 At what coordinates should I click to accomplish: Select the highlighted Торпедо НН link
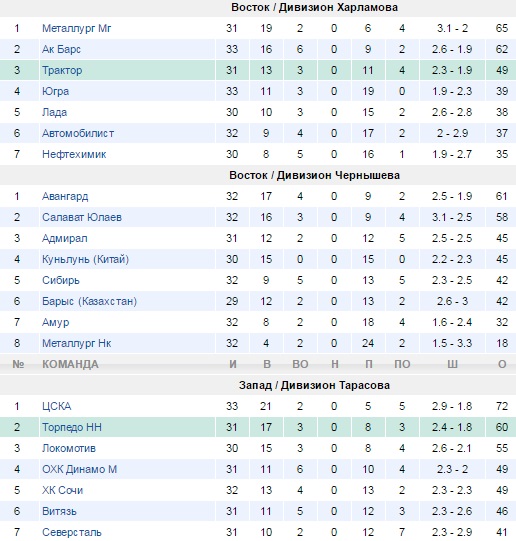72,427
